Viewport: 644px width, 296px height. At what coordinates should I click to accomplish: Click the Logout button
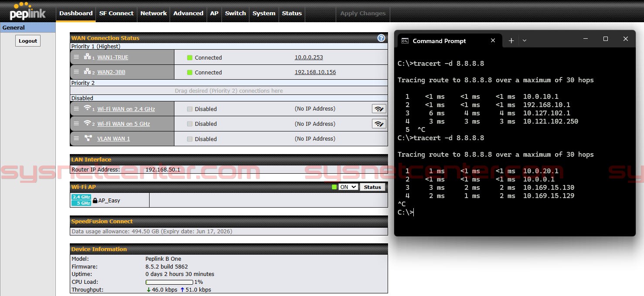pyautogui.click(x=28, y=41)
